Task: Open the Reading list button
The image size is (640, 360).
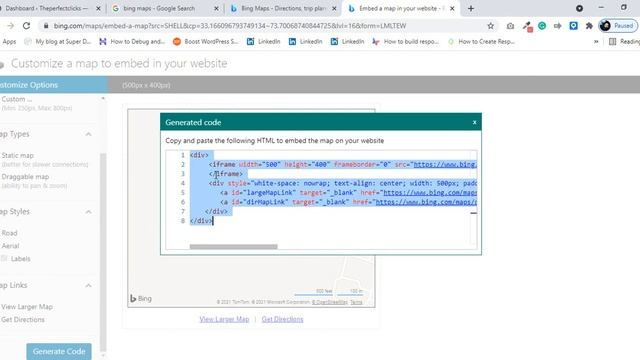Action: [624, 41]
